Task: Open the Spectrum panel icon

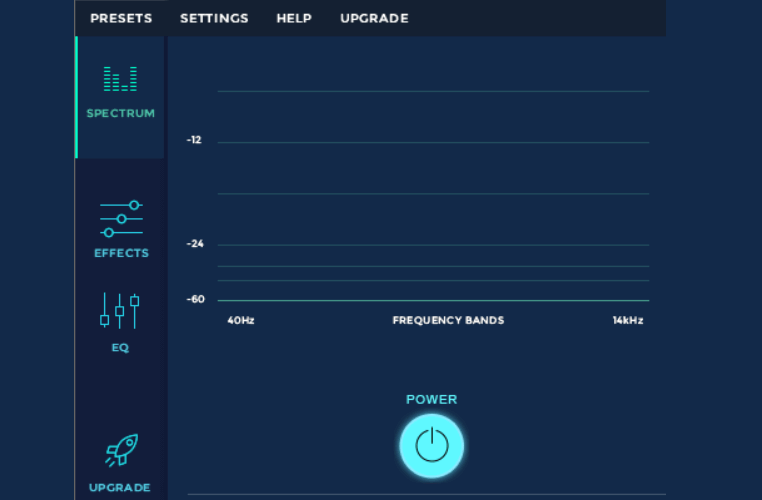Action: coord(120,79)
